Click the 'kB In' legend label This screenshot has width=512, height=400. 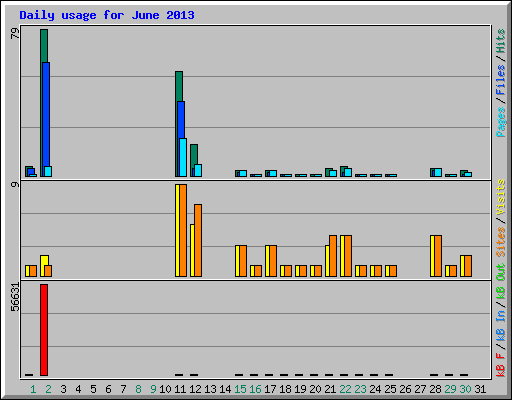501,326
